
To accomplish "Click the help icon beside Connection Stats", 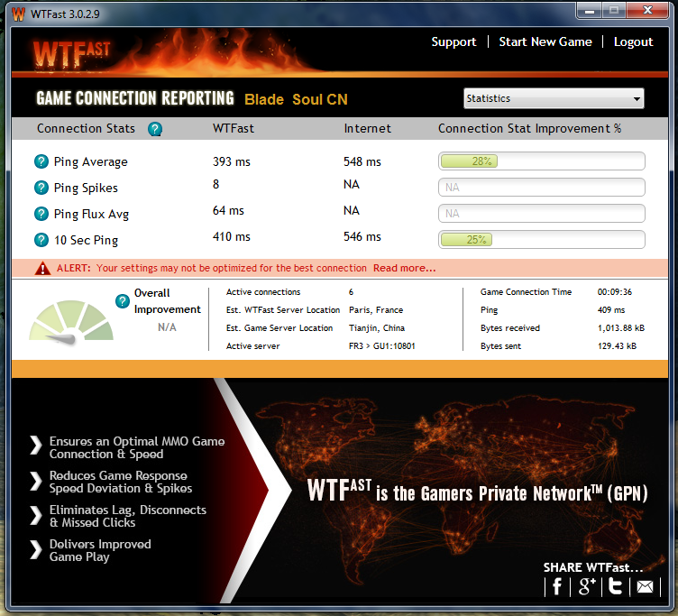I will [x=155, y=129].
